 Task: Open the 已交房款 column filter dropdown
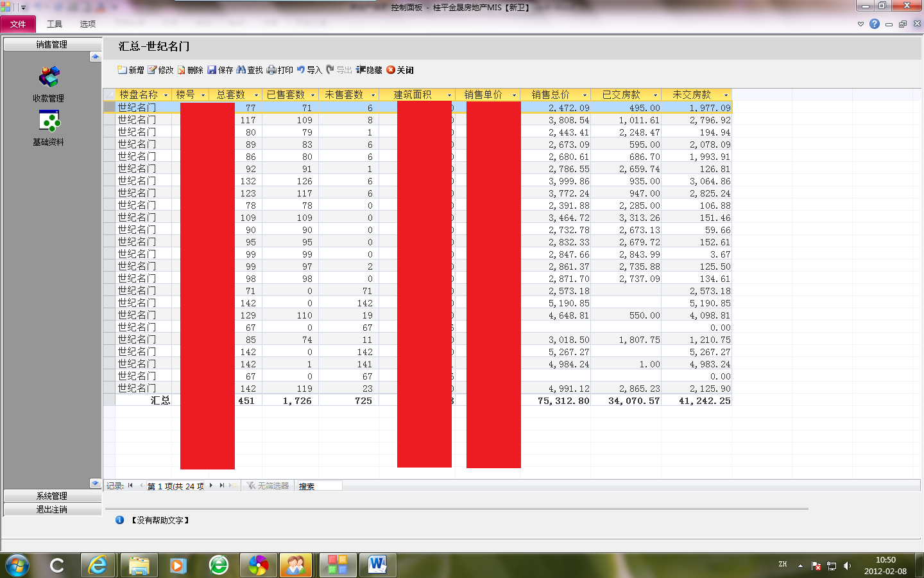click(656, 95)
